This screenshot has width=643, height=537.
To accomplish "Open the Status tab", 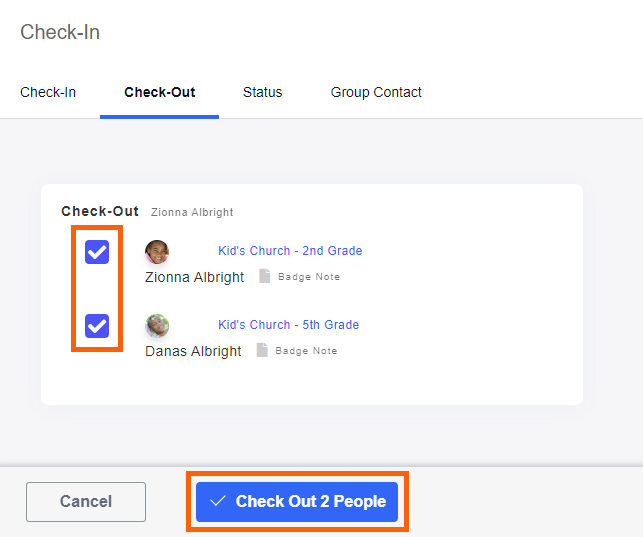I will (262, 92).
